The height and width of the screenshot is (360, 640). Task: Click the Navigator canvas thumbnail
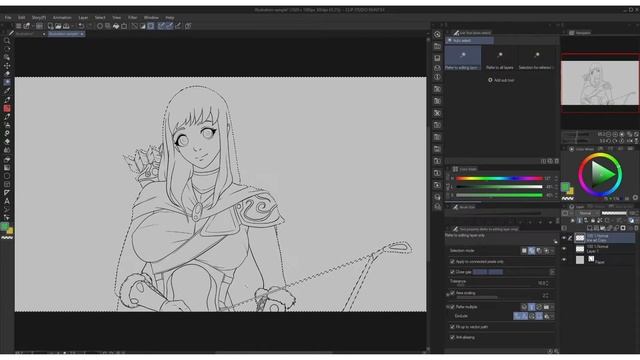[x=600, y=82]
